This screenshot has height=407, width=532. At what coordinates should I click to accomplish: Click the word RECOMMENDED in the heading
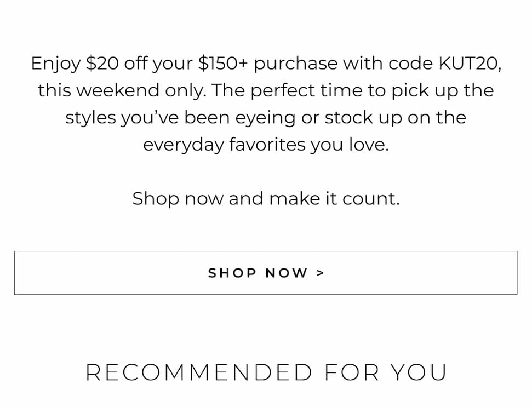(x=199, y=372)
